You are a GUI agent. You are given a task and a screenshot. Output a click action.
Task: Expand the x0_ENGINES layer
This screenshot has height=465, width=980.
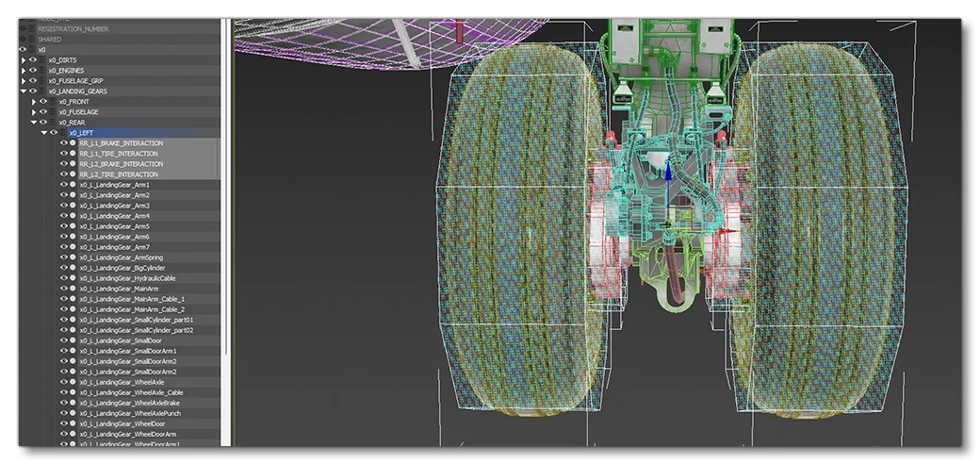(24, 71)
